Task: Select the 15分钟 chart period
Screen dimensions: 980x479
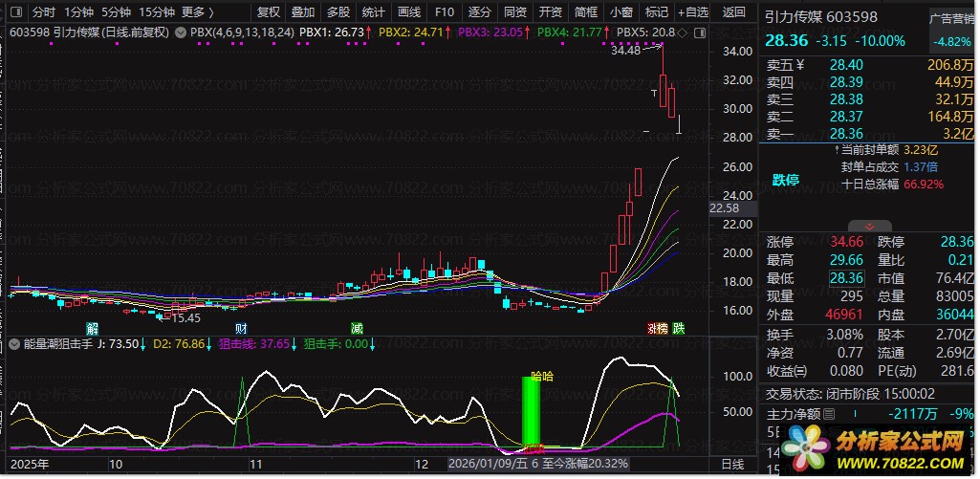Action: 157,12
